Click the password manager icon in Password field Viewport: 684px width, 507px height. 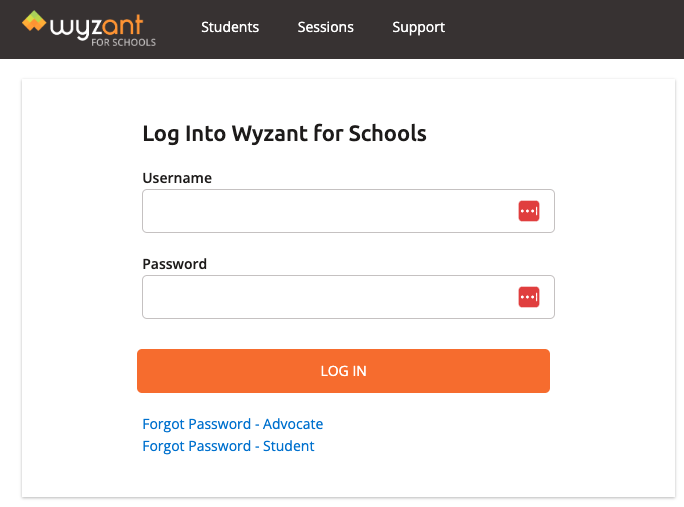pos(529,297)
